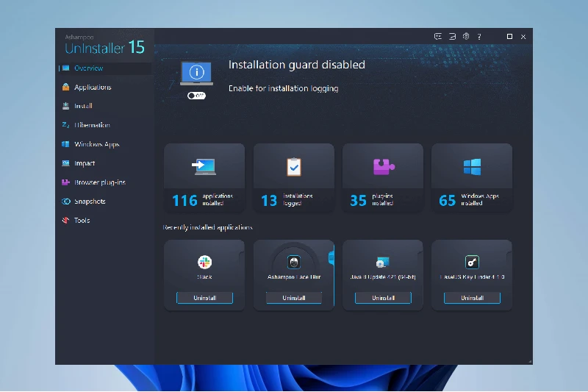Go to the Install section
588x392 pixels.
[83, 106]
